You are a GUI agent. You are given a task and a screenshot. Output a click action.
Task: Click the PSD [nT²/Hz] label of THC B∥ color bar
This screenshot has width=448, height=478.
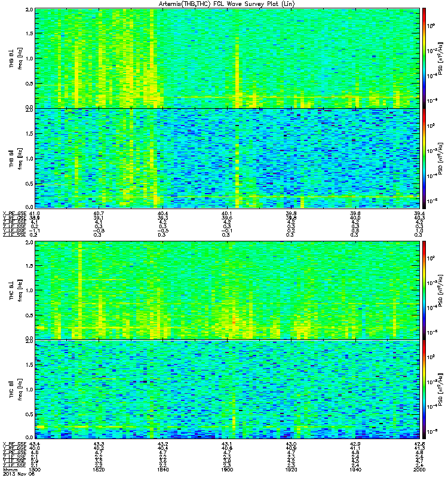(440, 390)
